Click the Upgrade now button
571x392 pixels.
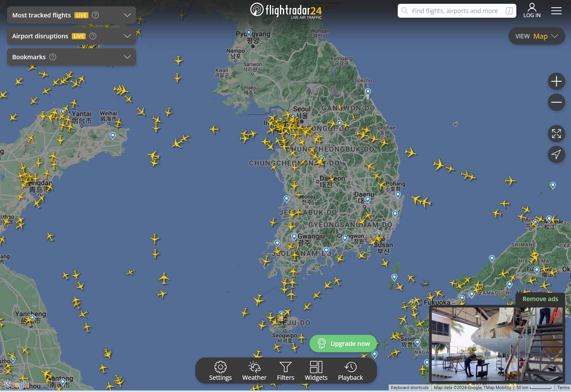[x=343, y=344]
